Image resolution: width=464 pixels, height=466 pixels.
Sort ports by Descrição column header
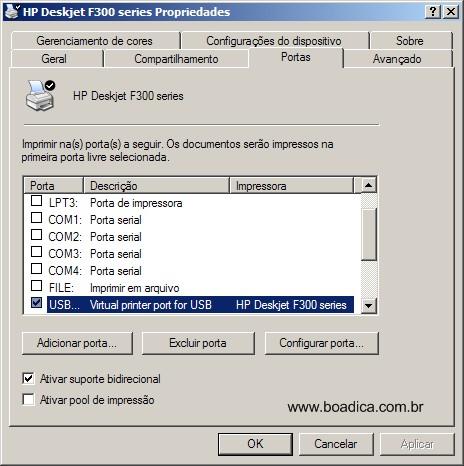tap(156, 186)
